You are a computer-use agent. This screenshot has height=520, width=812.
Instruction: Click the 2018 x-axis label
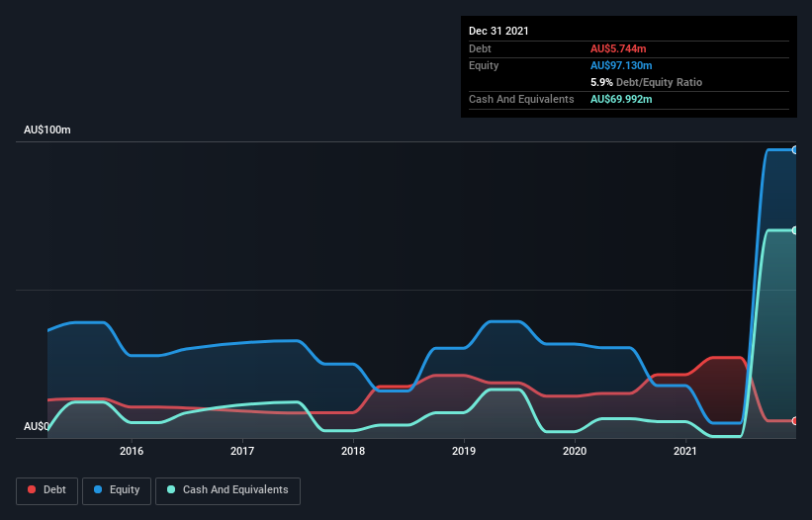click(x=353, y=451)
